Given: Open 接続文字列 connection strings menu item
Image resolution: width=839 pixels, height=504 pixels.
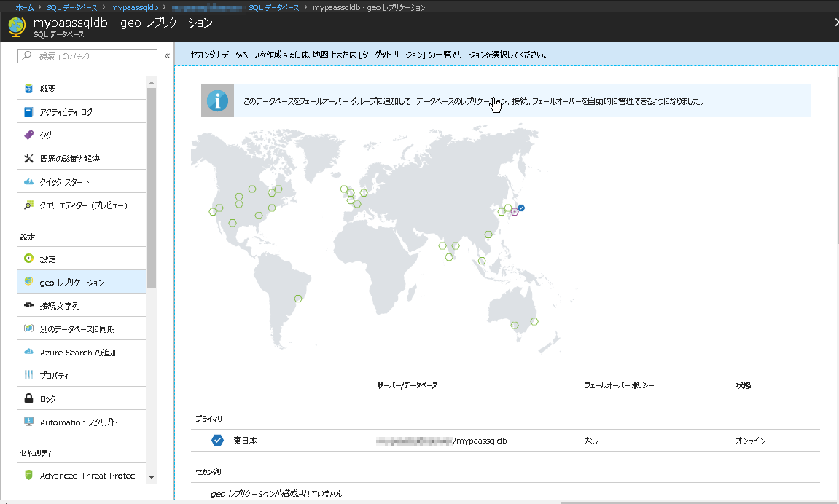Looking at the screenshot, I should click(x=60, y=306).
